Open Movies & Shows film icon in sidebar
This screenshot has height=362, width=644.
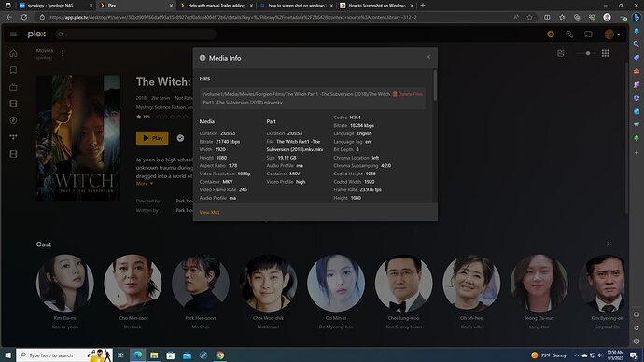[13, 104]
